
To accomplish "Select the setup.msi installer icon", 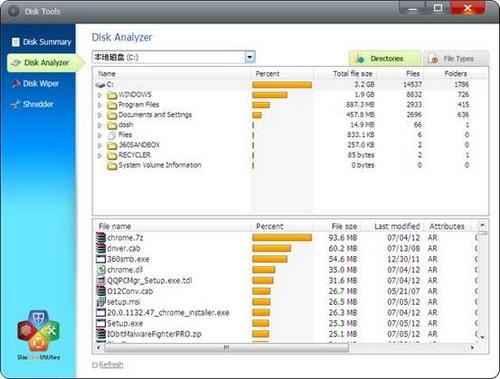I will pos(101,302).
